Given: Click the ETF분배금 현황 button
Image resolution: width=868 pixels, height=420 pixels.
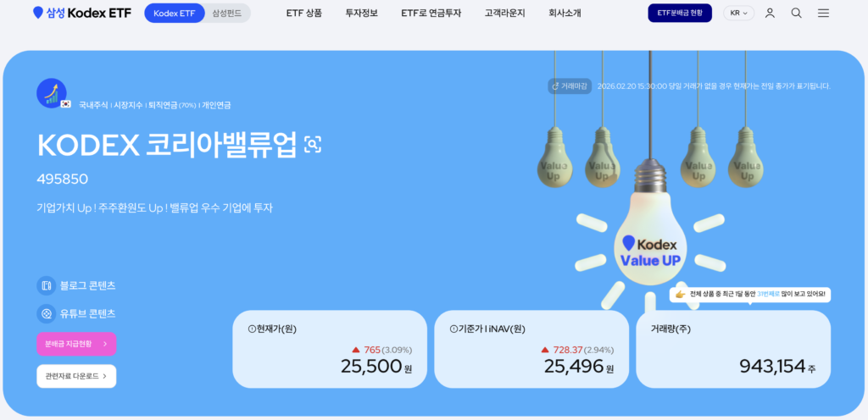Looking at the screenshot, I should click(680, 14).
